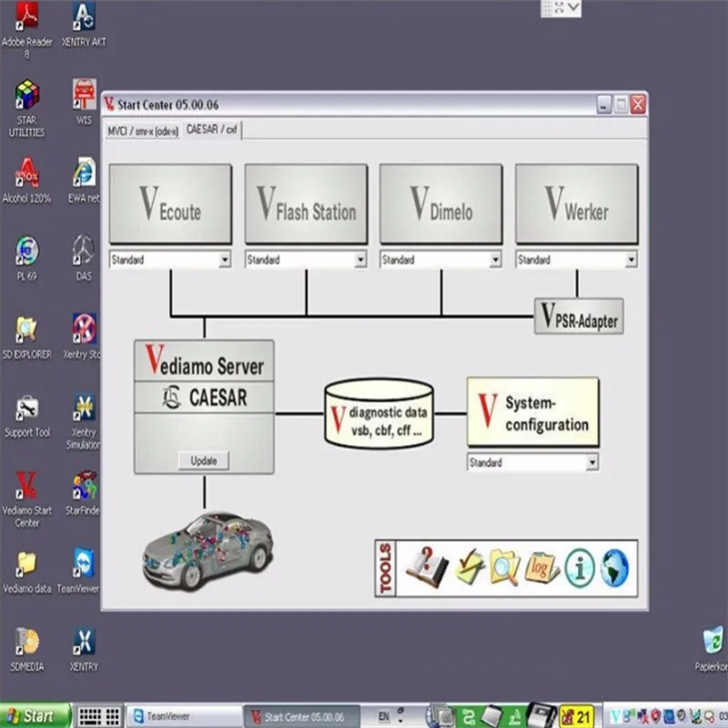Close the Start Center window

click(x=639, y=105)
